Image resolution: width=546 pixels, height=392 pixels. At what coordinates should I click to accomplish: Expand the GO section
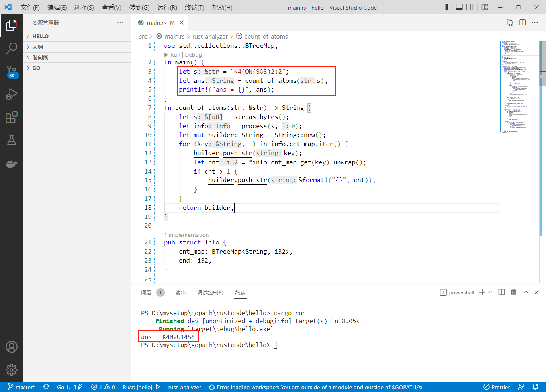pos(78,68)
